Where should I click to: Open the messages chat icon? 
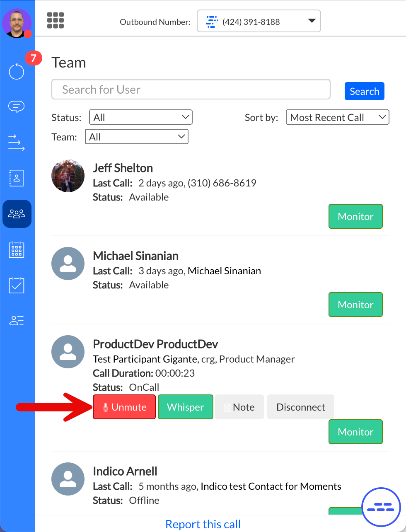tap(17, 107)
